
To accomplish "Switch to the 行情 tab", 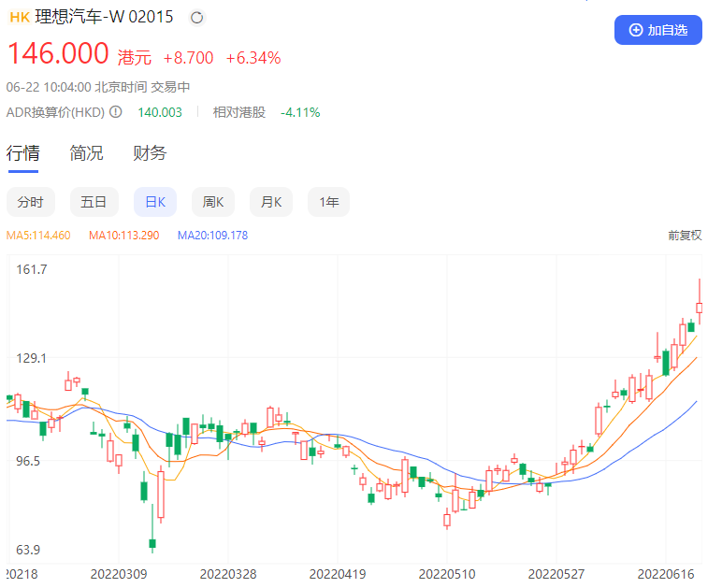I will tap(23, 152).
